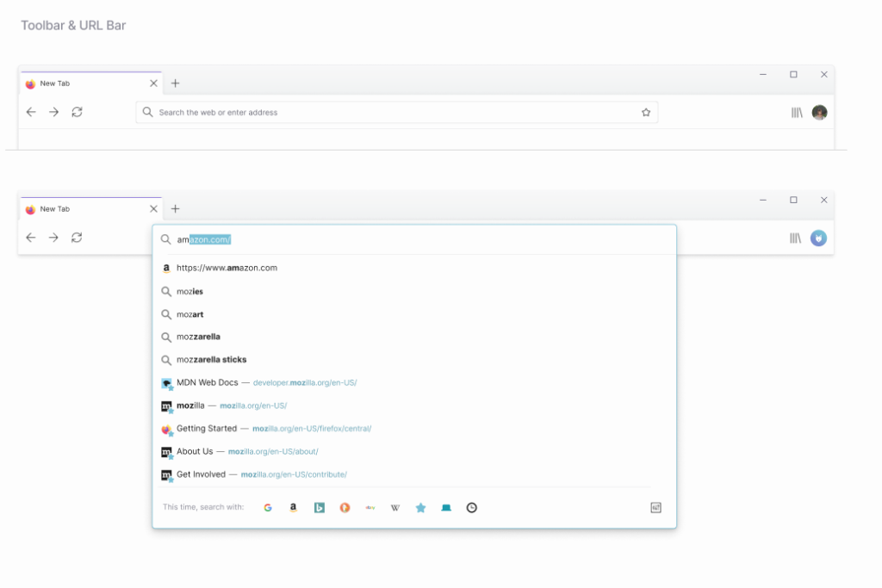Click the forward navigation arrow
882x588 pixels.
pos(53,112)
